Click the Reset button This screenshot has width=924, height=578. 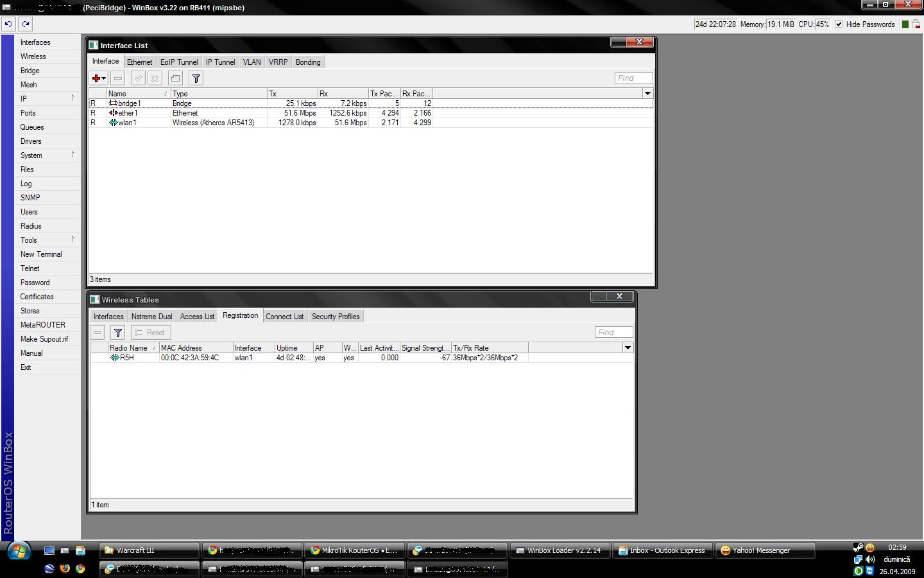(151, 333)
